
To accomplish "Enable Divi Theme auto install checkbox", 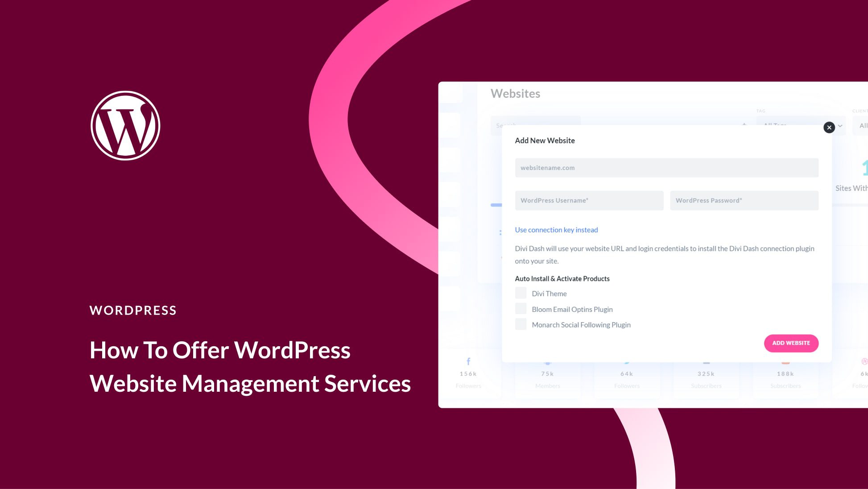I will click(x=521, y=293).
